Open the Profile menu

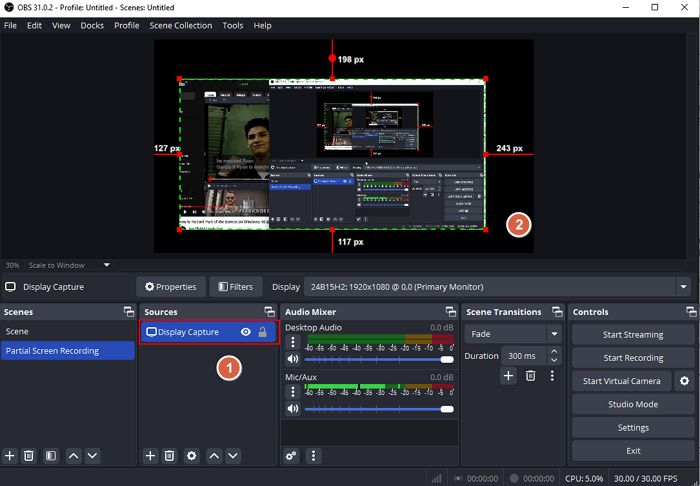click(127, 25)
